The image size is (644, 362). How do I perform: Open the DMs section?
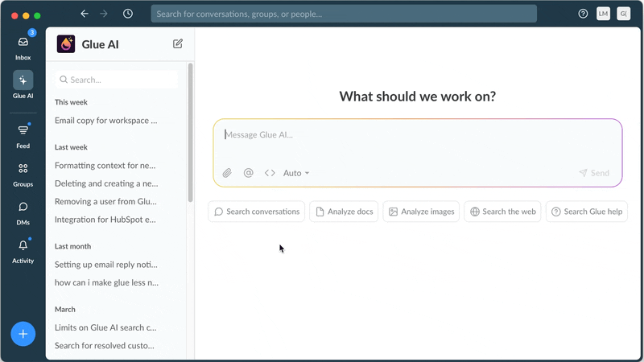[23, 212]
